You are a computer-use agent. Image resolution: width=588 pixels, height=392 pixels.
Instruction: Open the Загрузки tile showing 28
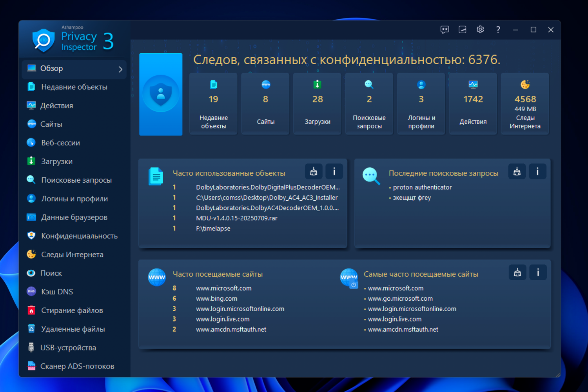pyautogui.click(x=318, y=104)
